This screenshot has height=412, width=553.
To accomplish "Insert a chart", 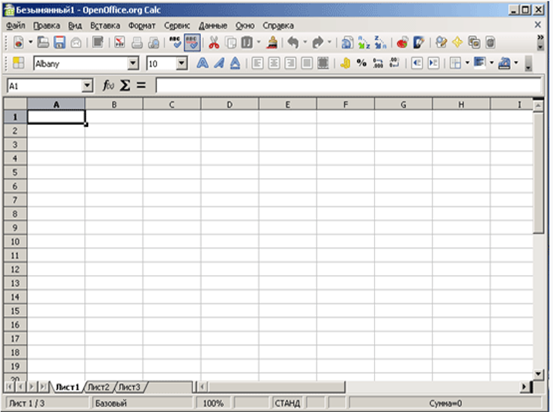I will (402, 43).
